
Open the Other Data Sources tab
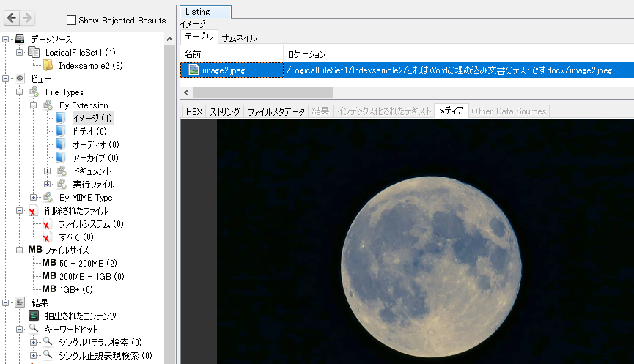point(509,111)
